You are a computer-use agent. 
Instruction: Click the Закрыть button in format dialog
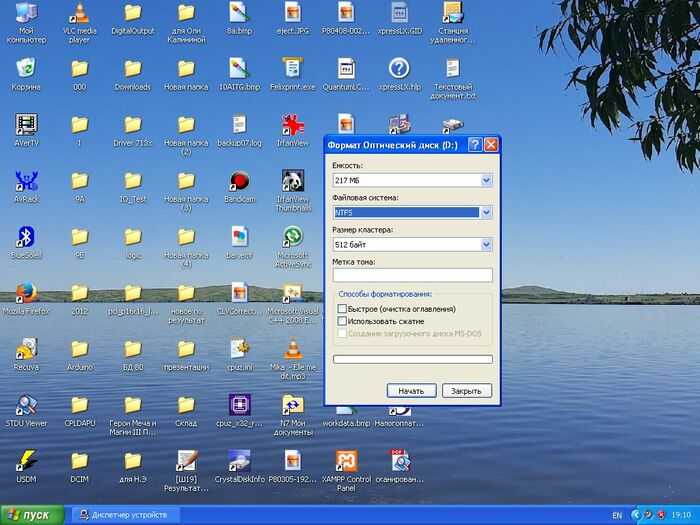pyautogui.click(x=467, y=391)
